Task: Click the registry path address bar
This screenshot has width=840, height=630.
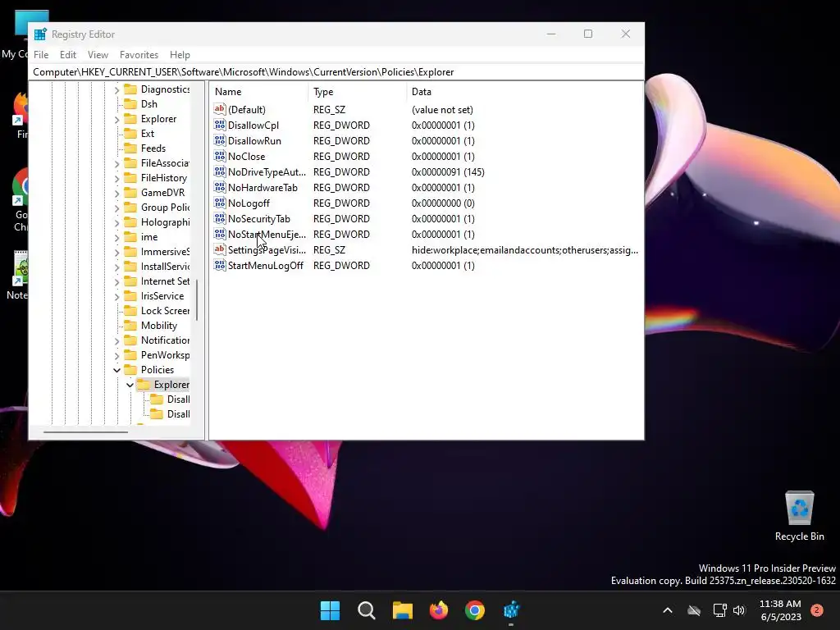Action: pos(336,72)
